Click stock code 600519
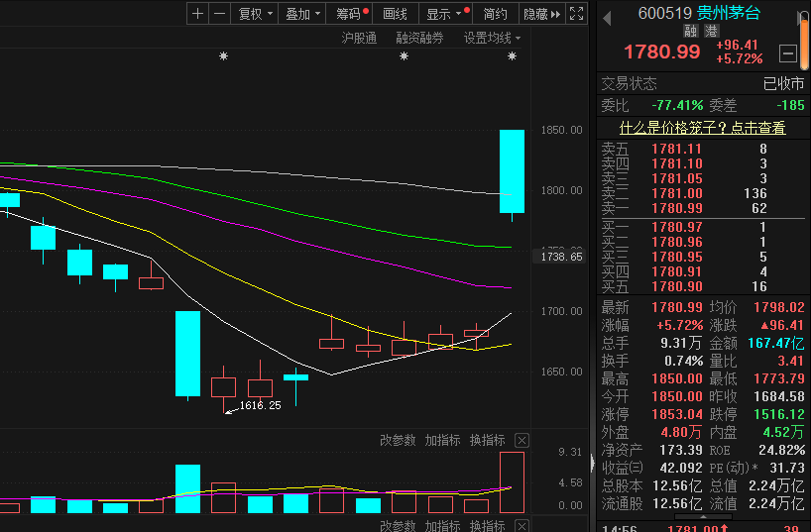This screenshot has height=532, width=811. click(664, 13)
